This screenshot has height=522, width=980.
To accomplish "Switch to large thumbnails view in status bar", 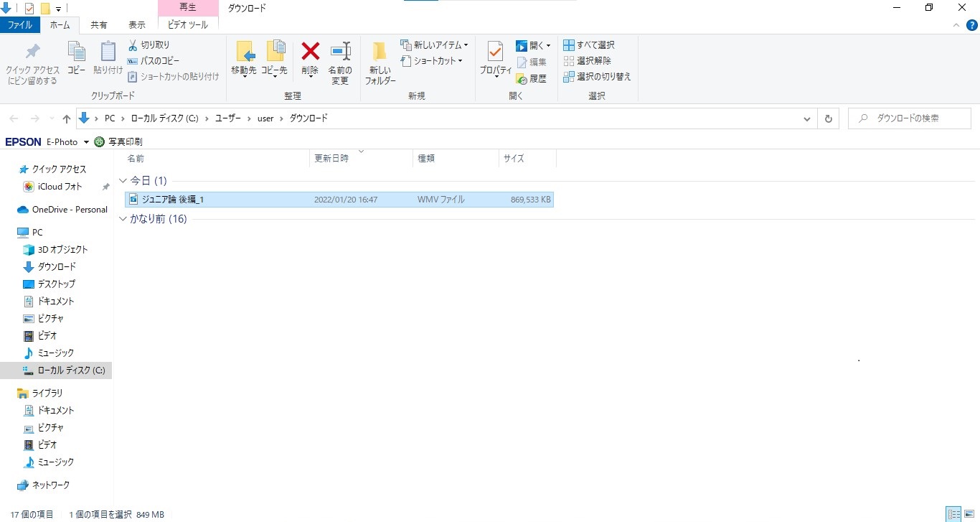I will (969, 514).
